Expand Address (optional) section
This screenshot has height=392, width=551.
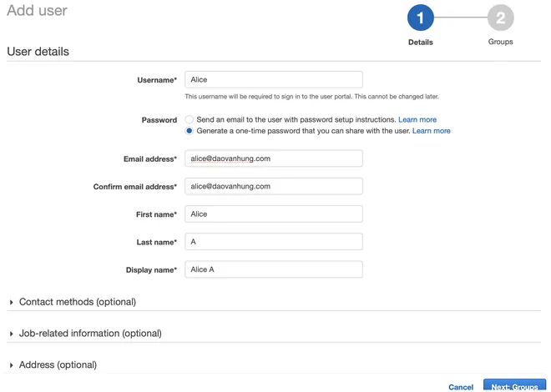coord(53,364)
